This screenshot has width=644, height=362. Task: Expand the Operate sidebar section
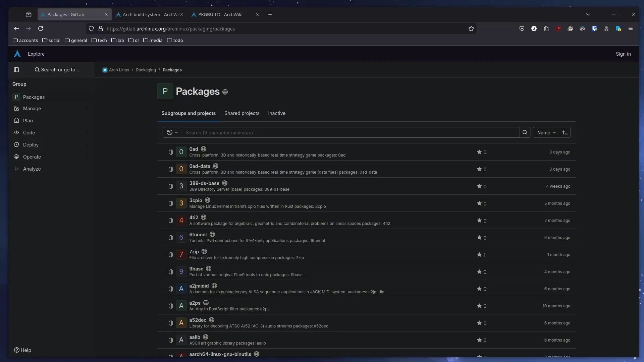[x=51, y=157]
